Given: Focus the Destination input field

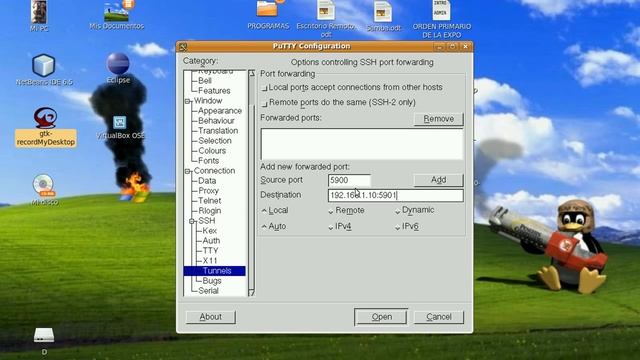Looking at the screenshot, I should pos(396,196).
